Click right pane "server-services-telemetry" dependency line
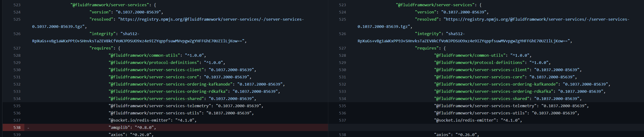 511,106
